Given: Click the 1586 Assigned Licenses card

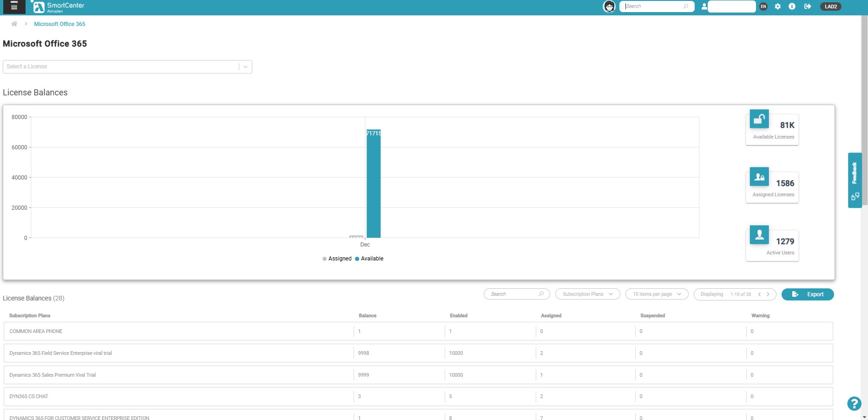Looking at the screenshot, I should click(x=772, y=187).
